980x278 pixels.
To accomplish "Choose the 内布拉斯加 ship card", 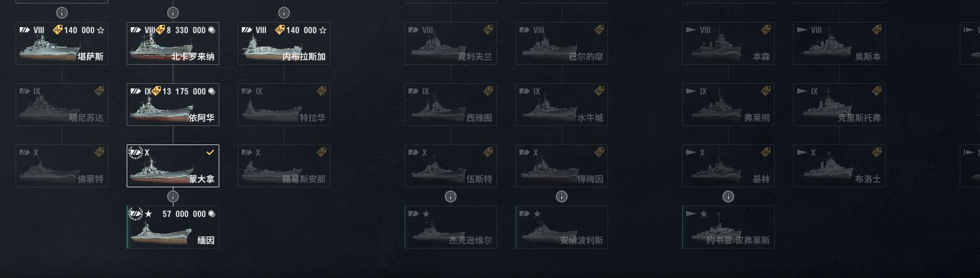I will click(x=284, y=43).
